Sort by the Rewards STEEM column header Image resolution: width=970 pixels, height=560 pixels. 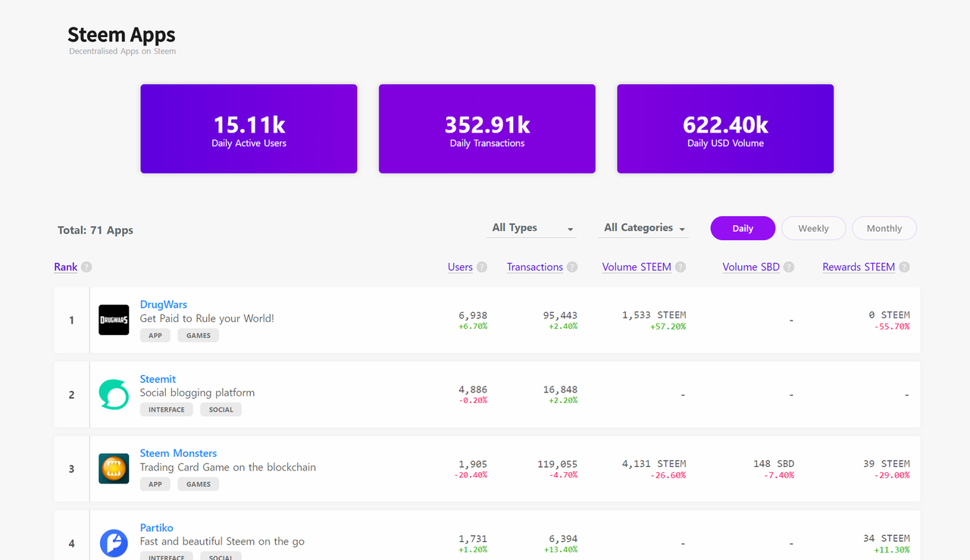[x=859, y=267]
